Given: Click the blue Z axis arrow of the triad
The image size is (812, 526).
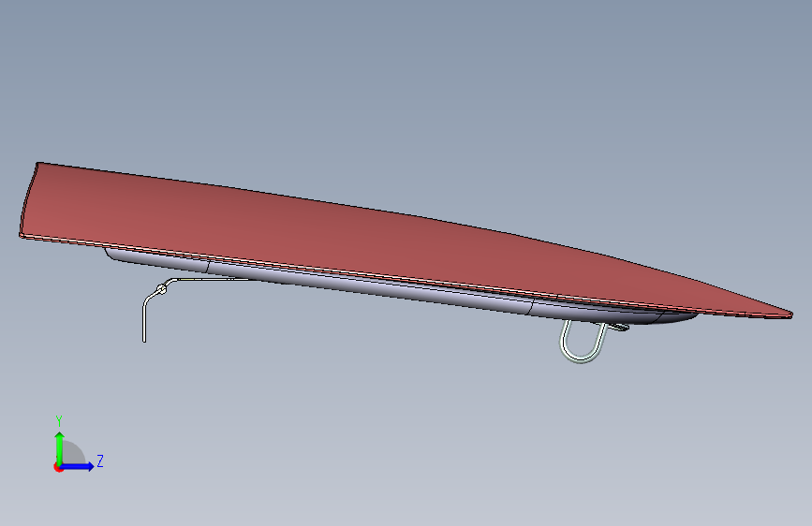Looking at the screenshot, I should coord(77,466).
